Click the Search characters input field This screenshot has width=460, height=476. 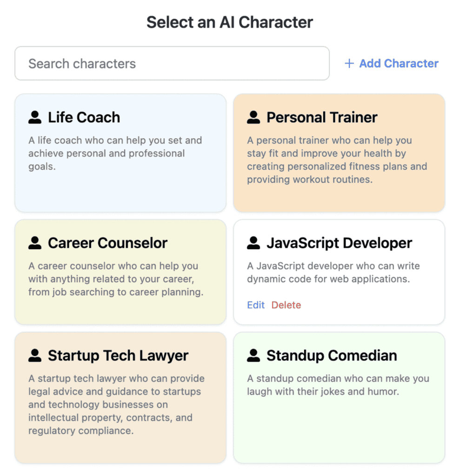172,63
